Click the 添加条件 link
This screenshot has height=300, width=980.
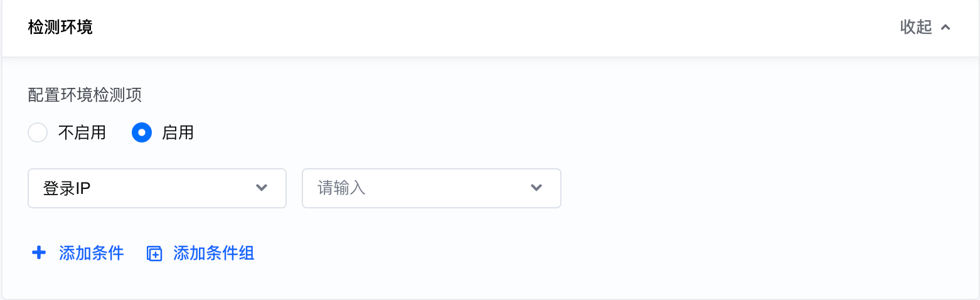coord(91,253)
